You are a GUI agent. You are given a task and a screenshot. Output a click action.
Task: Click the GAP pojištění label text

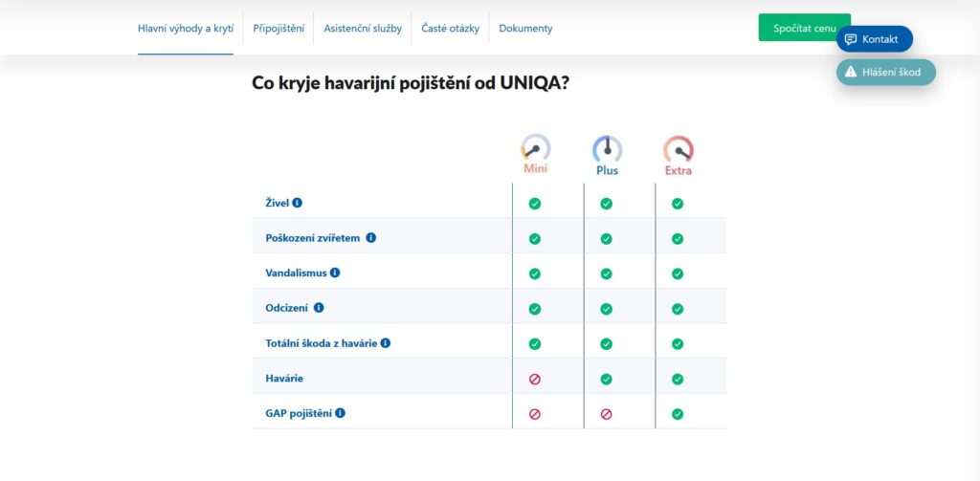(299, 413)
